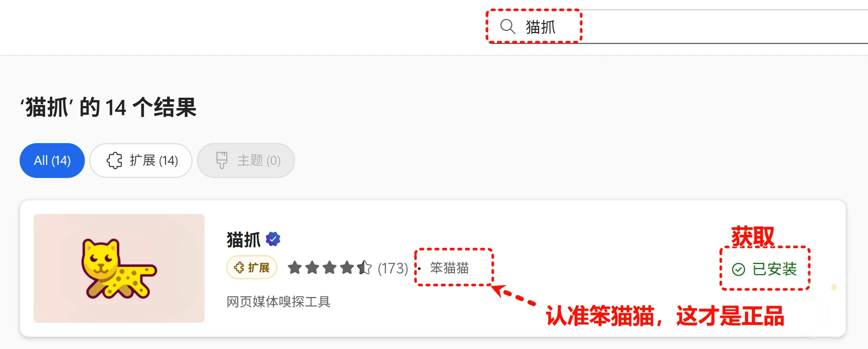Click the 已安装 installed button
This screenshot has width=868, height=349.
pyautogui.click(x=764, y=269)
